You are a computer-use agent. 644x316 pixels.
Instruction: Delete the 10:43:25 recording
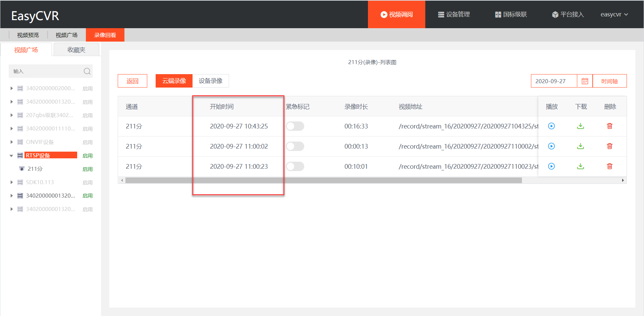610,126
